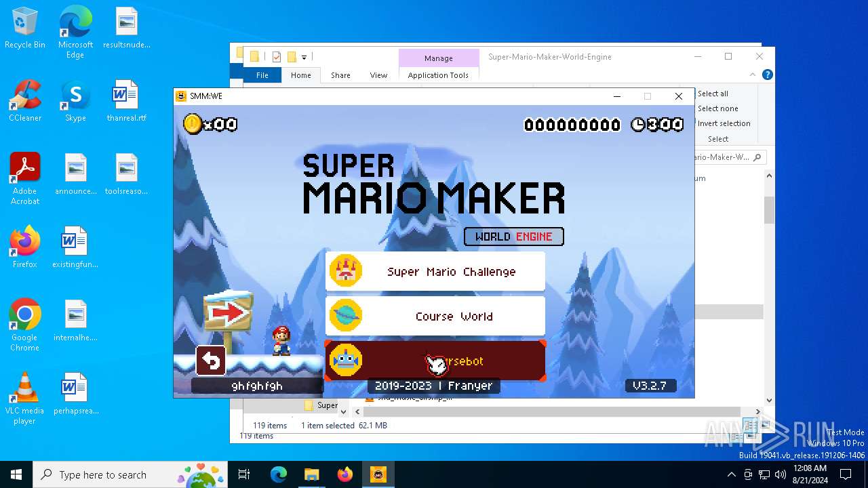This screenshot has height=488, width=868.
Task: Open Skype desktop shortcut
Action: [75, 102]
